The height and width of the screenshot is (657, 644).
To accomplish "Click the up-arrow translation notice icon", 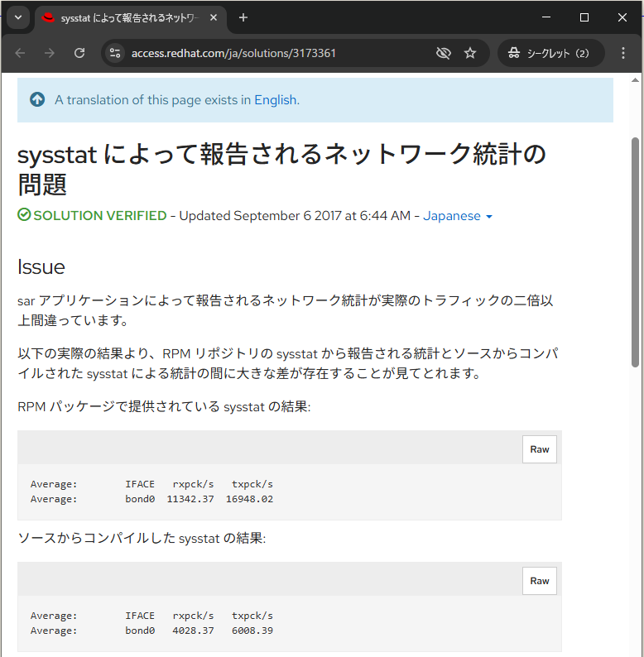I will (x=37, y=100).
